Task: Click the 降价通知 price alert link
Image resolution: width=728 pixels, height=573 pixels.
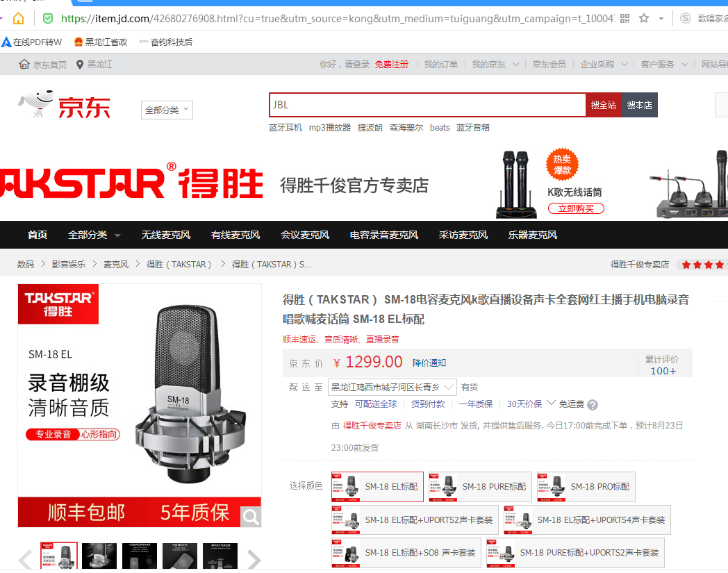Action: (x=429, y=363)
